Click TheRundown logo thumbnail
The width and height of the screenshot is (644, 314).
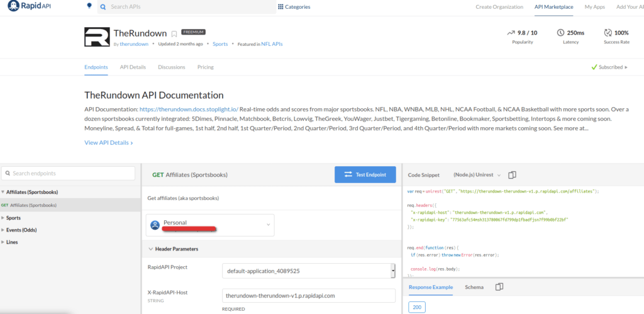pyautogui.click(x=97, y=36)
